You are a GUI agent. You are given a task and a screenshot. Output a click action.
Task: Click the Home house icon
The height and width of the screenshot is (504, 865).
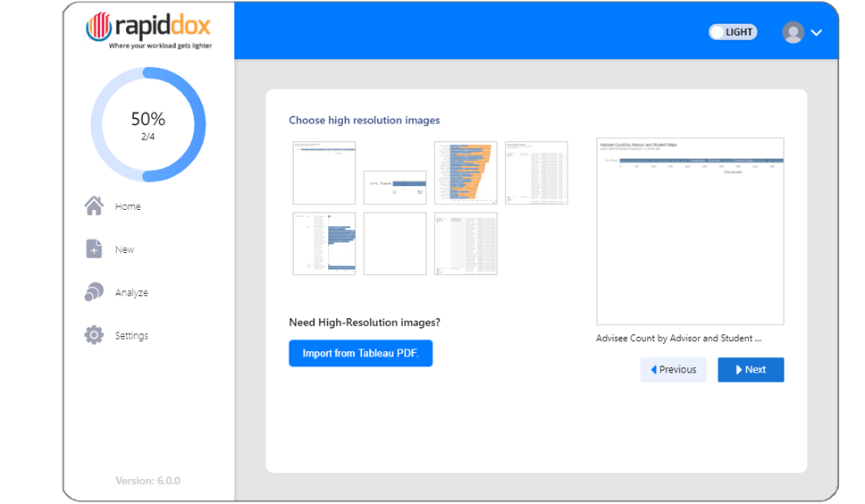coord(94,206)
